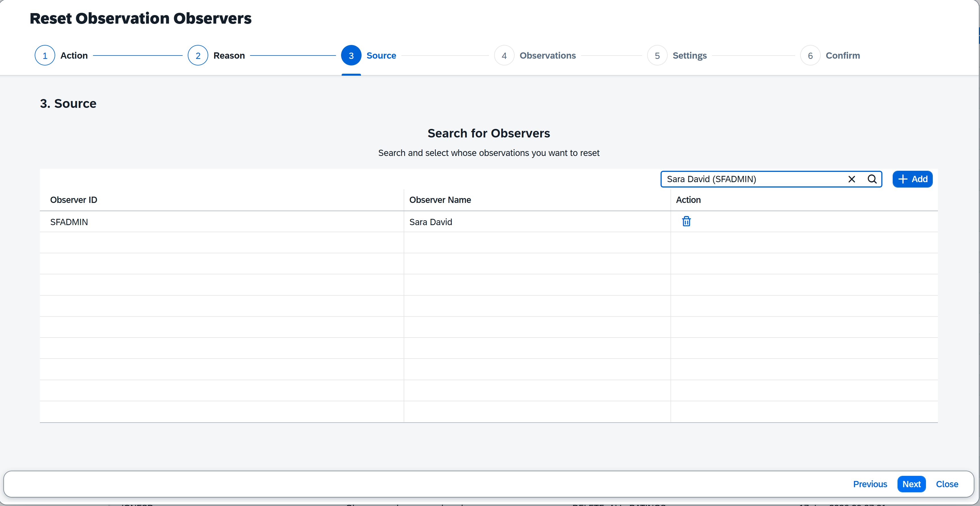Select the SFADMIN cell
980x506 pixels.
(69, 222)
